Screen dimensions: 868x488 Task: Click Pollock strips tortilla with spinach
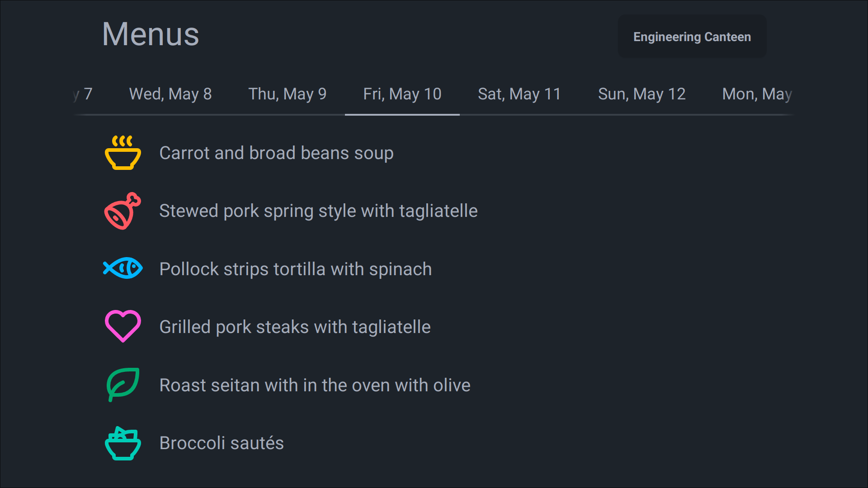[295, 269]
